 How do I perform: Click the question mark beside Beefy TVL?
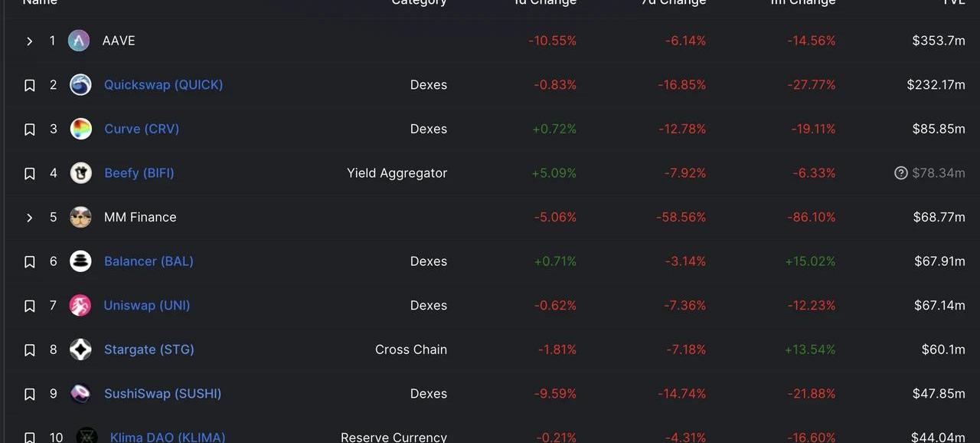[901, 173]
